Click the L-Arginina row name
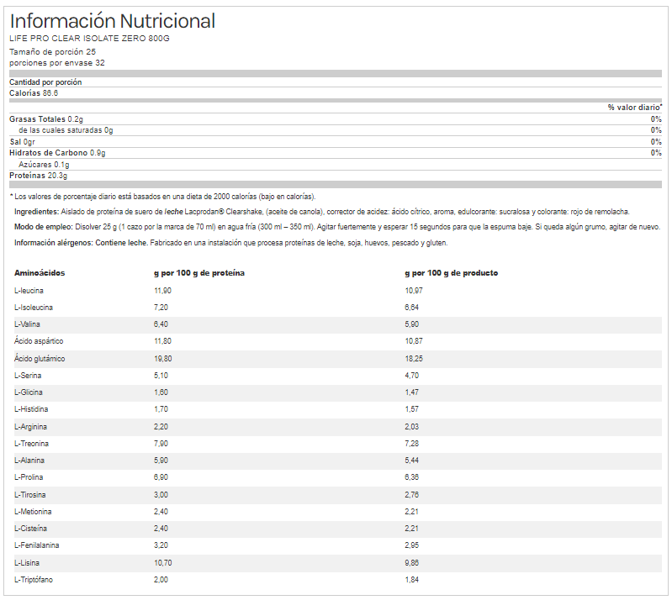Image resolution: width=672 pixels, height=616 pixels. pyautogui.click(x=31, y=427)
